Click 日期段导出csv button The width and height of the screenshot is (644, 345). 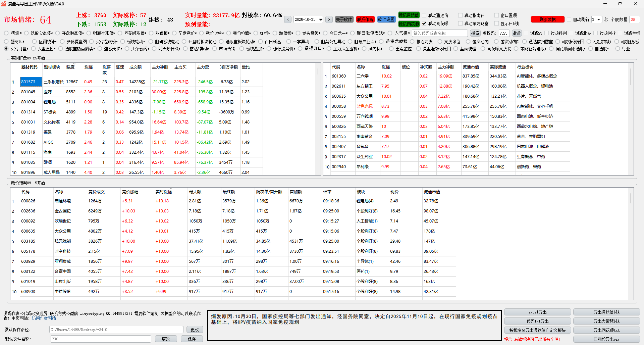(607, 339)
